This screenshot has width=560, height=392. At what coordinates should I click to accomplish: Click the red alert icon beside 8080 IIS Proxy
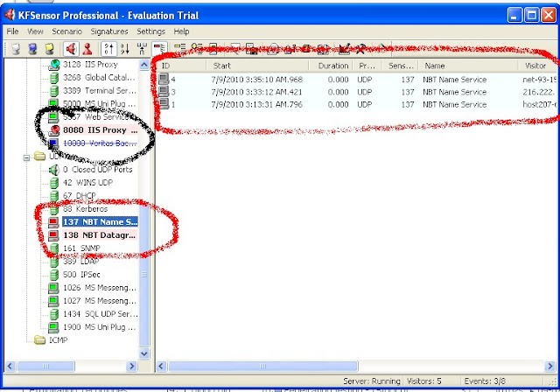[54, 130]
